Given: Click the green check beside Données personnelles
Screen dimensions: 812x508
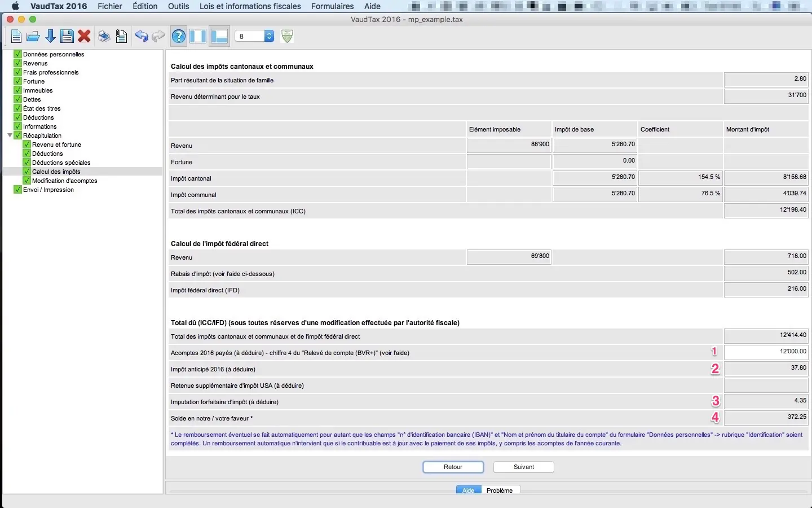Looking at the screenshot, I should pyautogui.click(x=17, y=54).
